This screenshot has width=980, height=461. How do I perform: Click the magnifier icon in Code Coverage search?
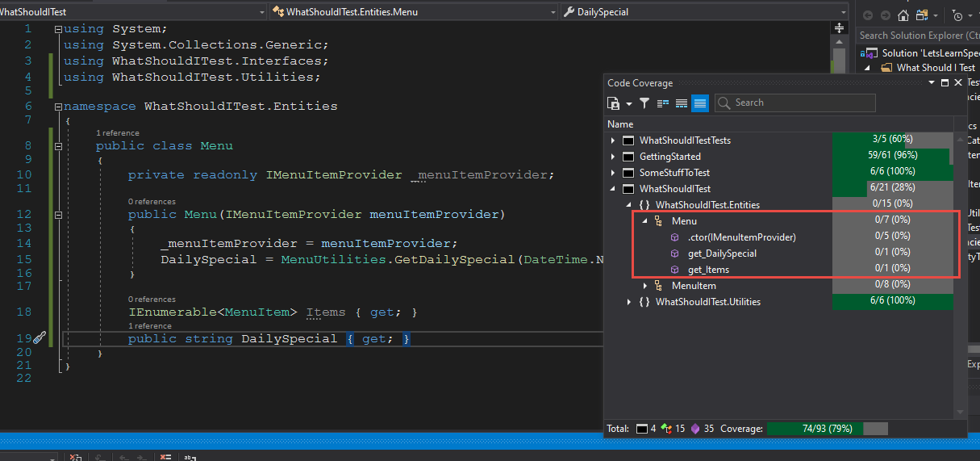(724, 103)
